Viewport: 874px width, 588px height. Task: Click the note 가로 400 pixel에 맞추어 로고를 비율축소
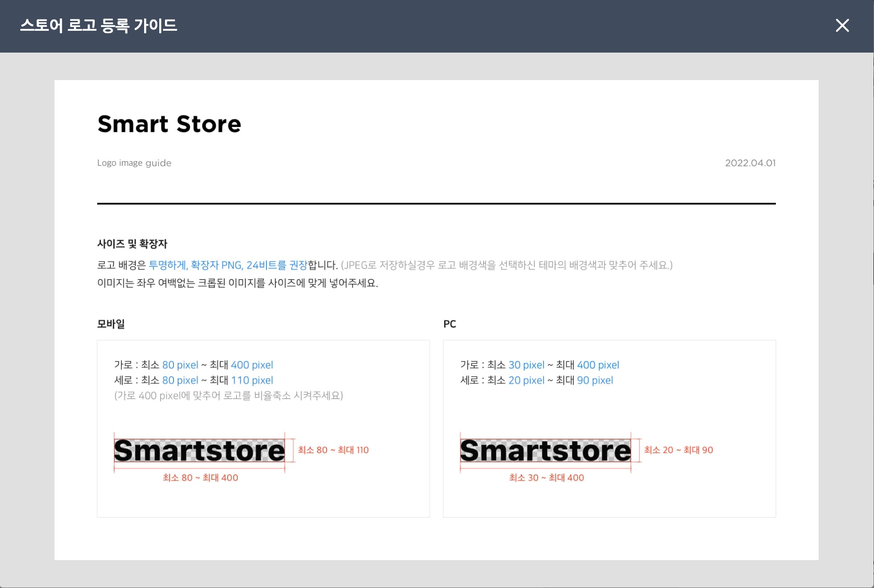click(x=228, y=396)
